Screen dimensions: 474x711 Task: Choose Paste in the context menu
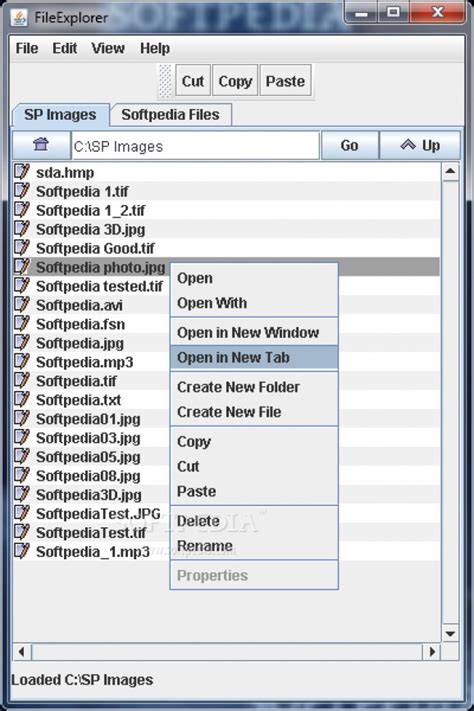coord(254,491)
